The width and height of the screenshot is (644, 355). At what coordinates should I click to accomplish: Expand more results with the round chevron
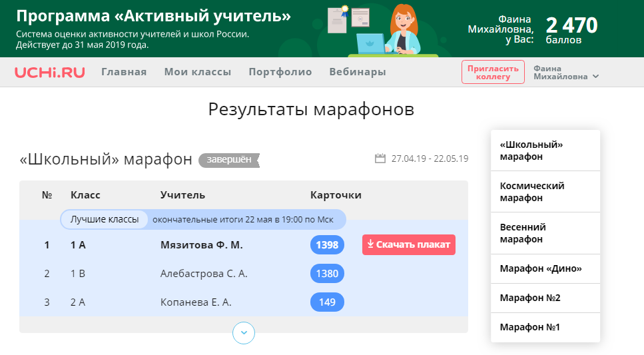click(244, 333)
